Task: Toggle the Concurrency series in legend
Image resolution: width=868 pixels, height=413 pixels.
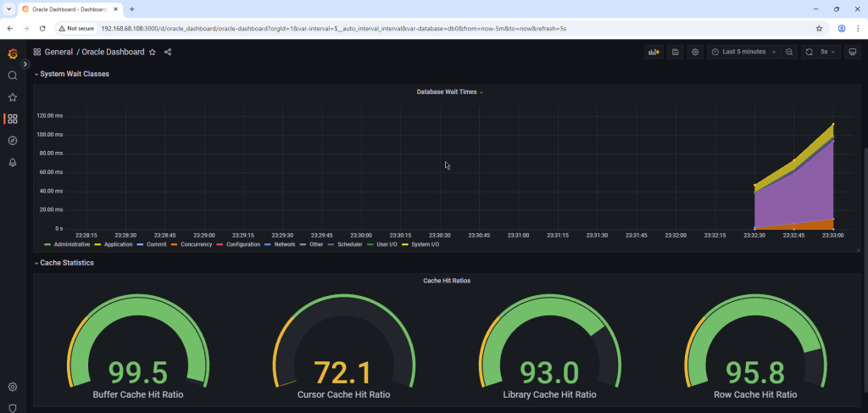Action: tap(196, 244)
